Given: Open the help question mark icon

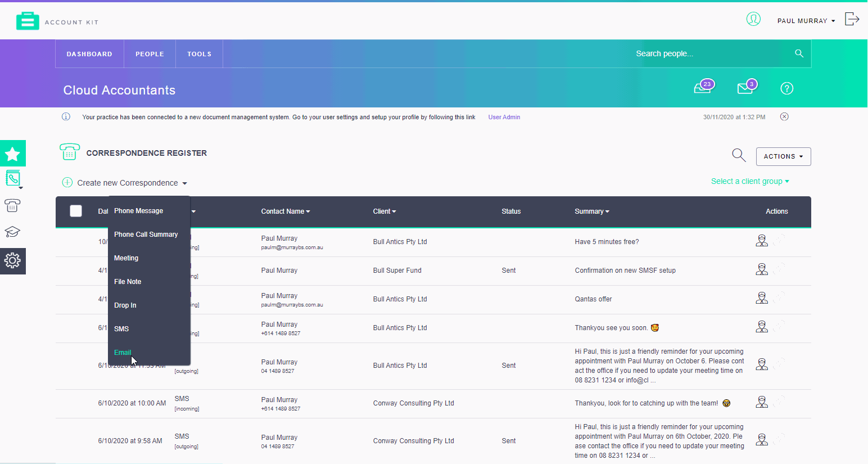Looking at the screenshot, I should pos(787,88).
